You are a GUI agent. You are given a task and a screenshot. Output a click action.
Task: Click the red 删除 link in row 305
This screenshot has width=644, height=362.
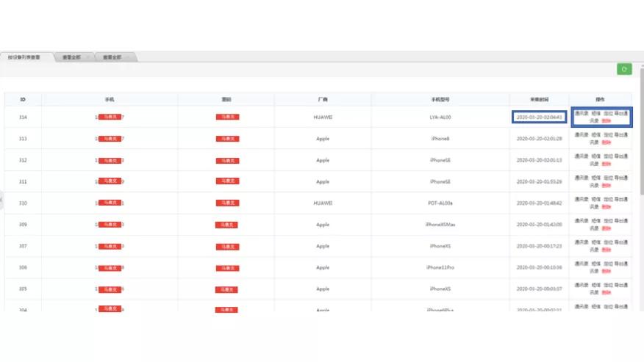tap(607, 292)
